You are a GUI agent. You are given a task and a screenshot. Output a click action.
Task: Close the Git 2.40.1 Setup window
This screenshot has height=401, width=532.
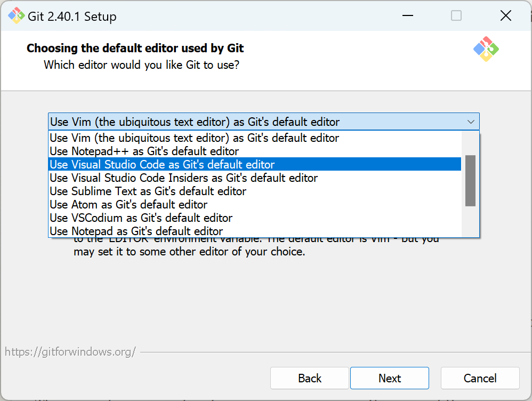click(505, 15)
